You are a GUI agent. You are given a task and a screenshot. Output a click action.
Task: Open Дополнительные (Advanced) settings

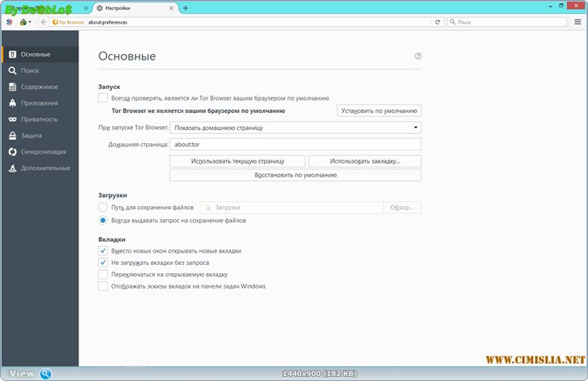click(45, 168)
